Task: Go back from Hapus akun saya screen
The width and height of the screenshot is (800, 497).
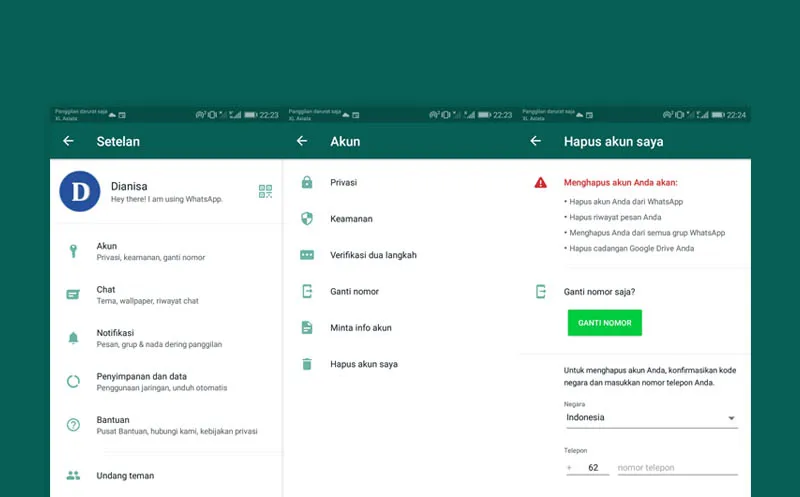Action: tap(535, 142)
